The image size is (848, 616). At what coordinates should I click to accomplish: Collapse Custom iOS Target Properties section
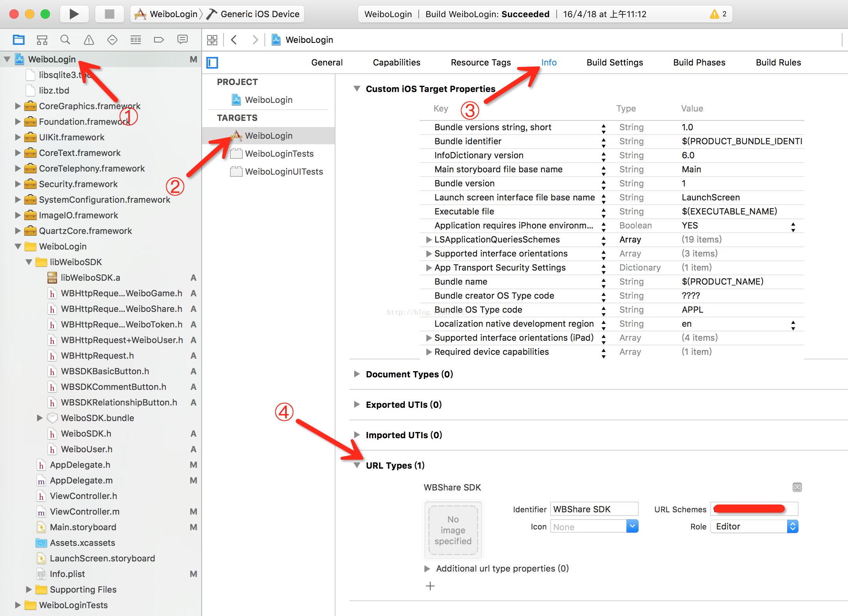click(357, 89)
